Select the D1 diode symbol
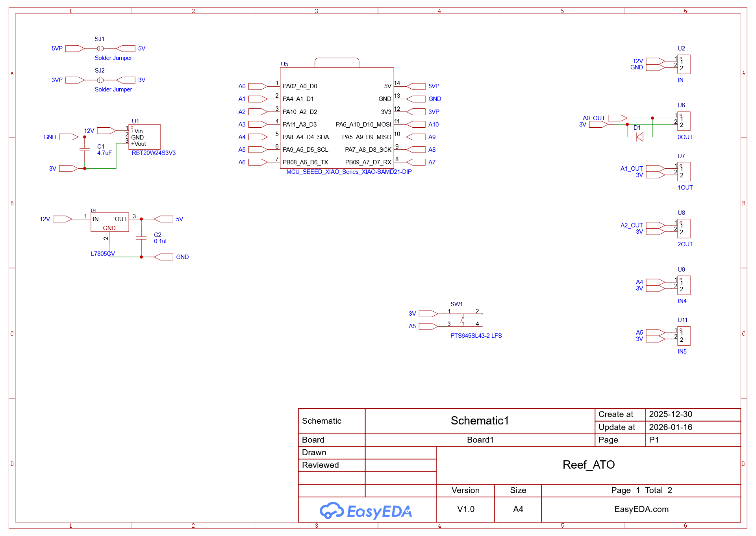This screenshot has height=536, width=756. click(x=640, y=137)
